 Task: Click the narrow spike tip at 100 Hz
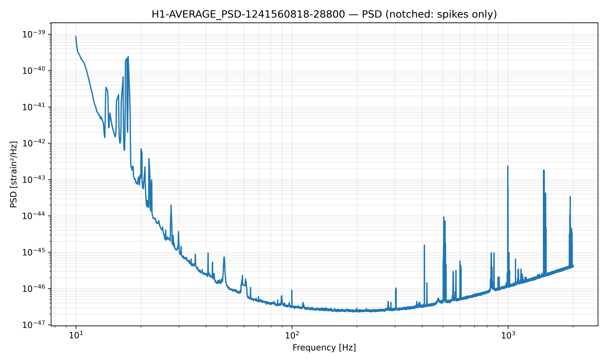tap(292, 290)
